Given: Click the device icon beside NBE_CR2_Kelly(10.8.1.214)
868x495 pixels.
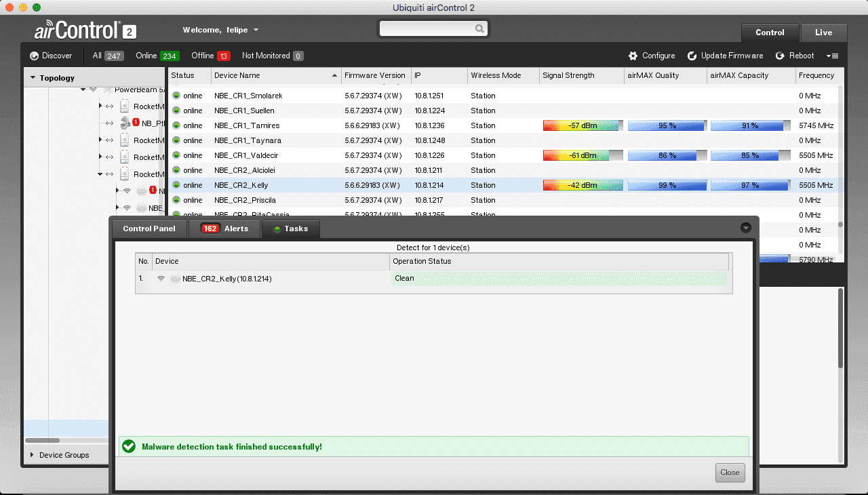Looking at the screenshot, I should 175,279.
